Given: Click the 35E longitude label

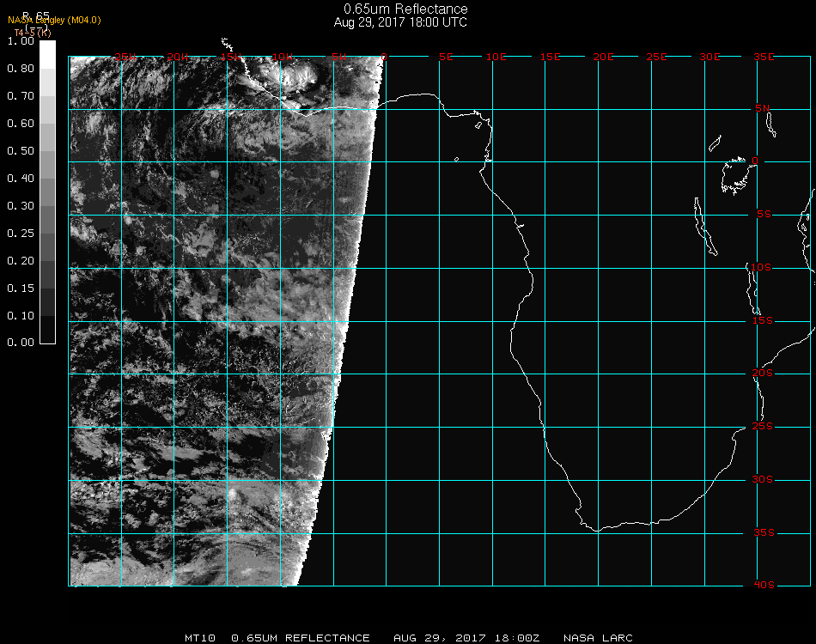Looking at the screenshot, I should [x=764, y=58].
